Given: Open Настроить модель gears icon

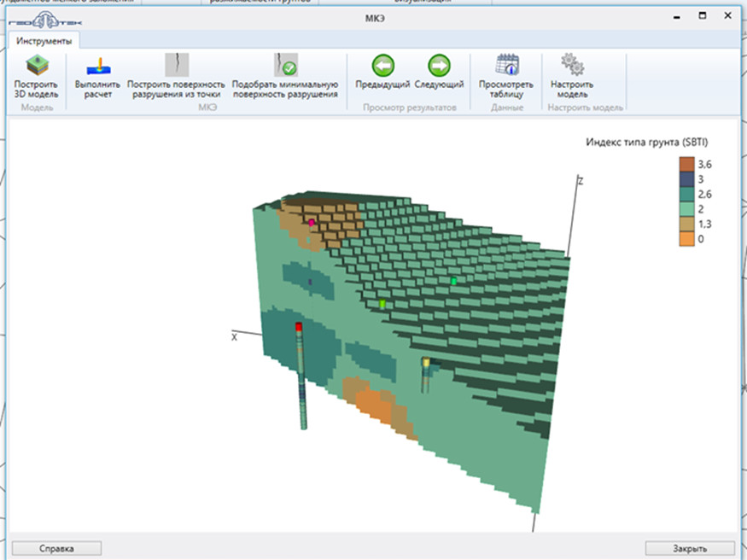Looking at the screenshot, I should (x=572, y=66).
